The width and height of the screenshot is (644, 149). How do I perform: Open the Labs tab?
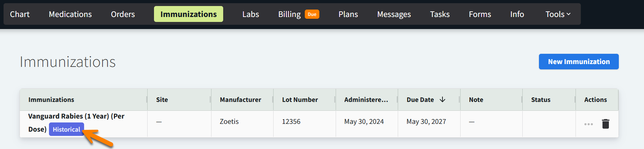pyautogui.click(x=251, y=14)
